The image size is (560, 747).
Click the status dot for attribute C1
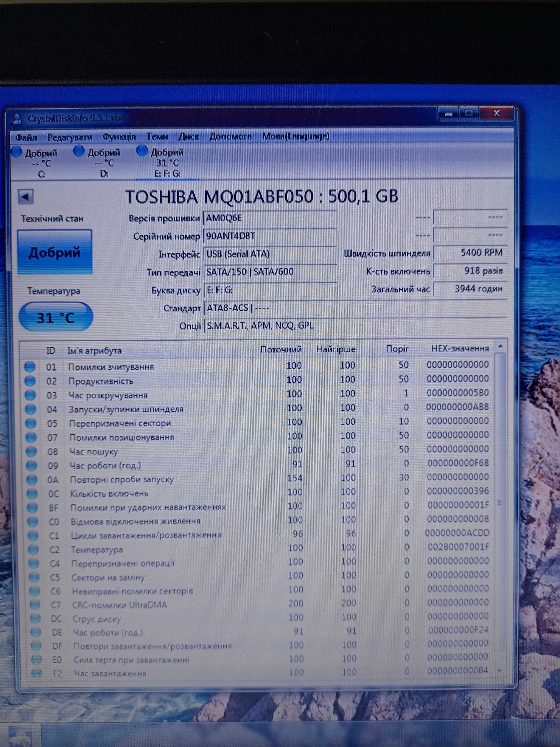(x=33, y=536)
